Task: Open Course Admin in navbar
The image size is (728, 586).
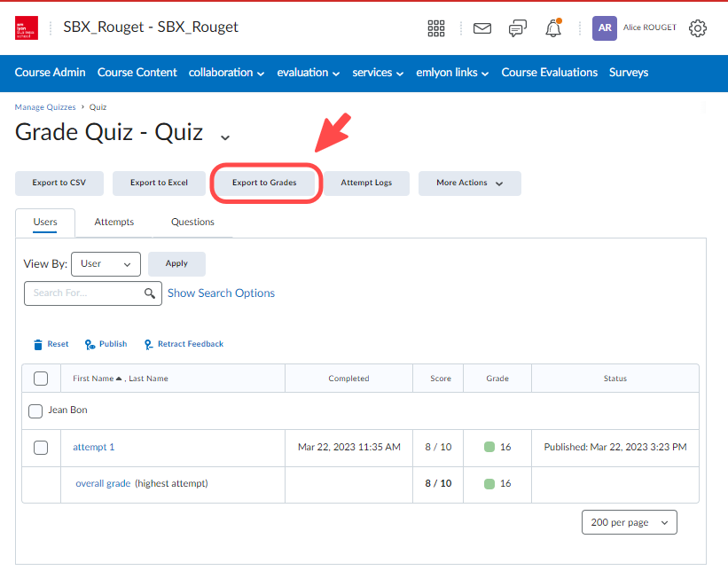Action: 51,73
